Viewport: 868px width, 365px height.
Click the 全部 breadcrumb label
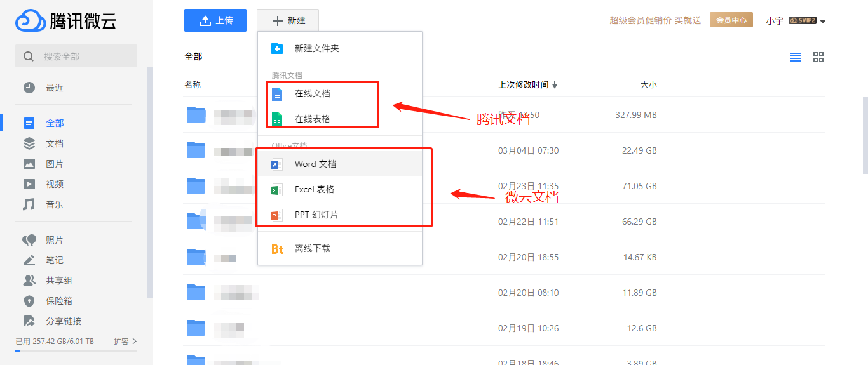click(x=193, y=57)
